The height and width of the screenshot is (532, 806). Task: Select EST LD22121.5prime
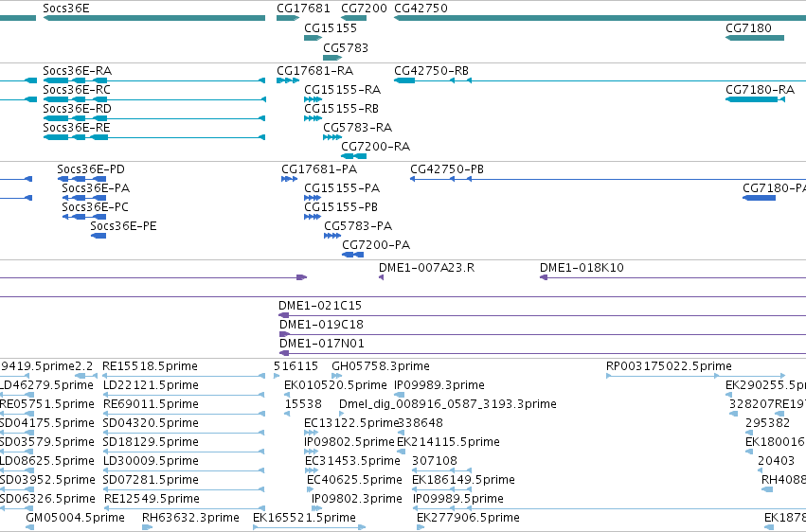pyautogui.click(x=184, y=395)
